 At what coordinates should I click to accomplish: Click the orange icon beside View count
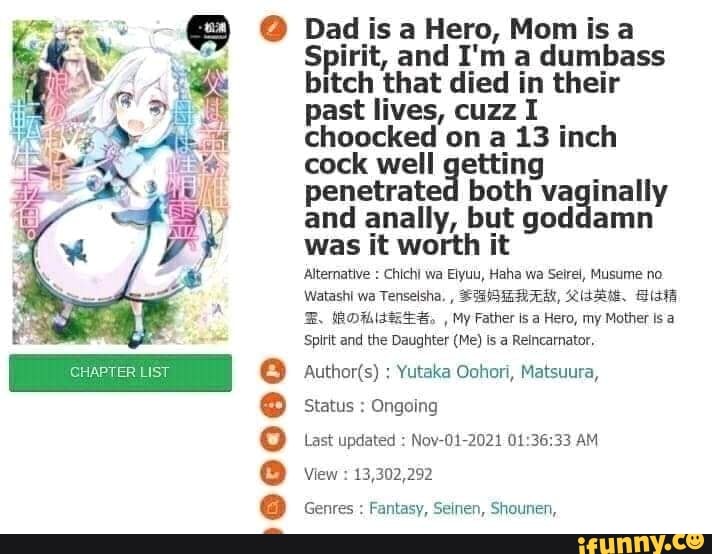click(x=273, y=473)
